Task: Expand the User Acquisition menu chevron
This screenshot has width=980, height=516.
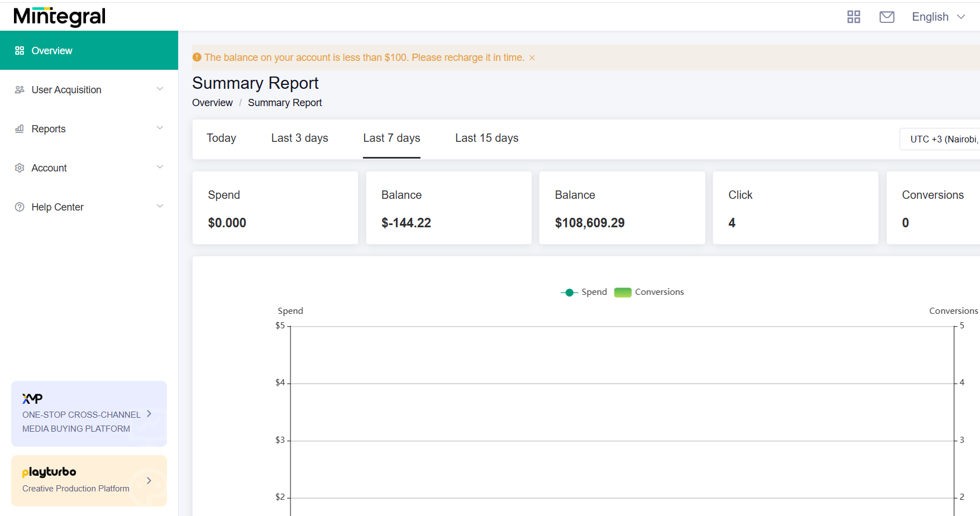Action: 160,89
